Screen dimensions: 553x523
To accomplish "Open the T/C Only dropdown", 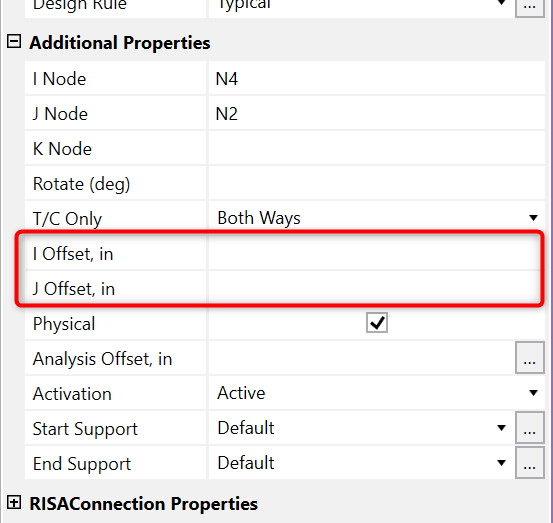I will (x=377, y=218).
